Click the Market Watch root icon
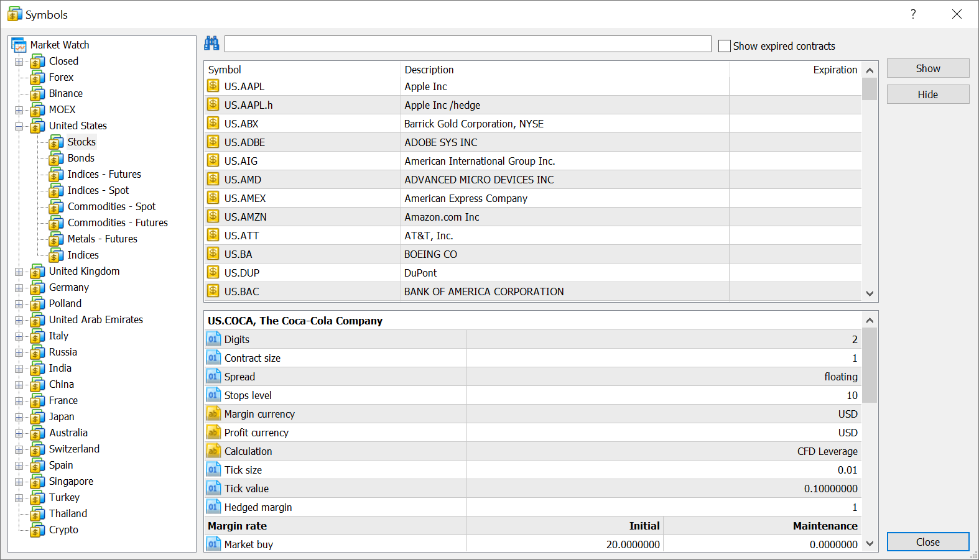This screenshot has width=979, height=560. [x=19, y=45]
